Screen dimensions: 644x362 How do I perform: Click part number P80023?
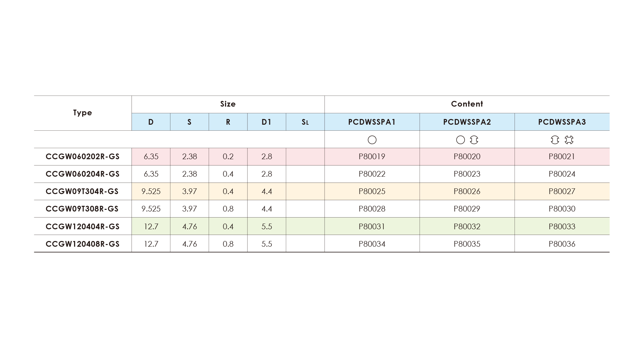[467, 174]
